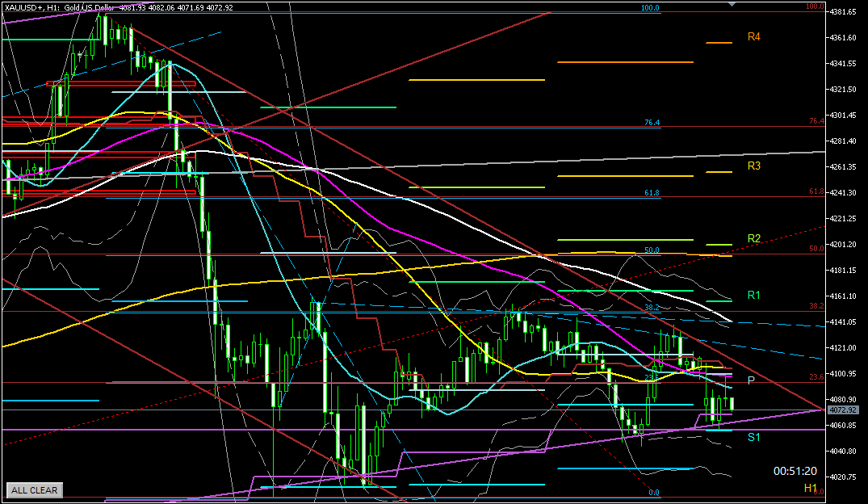Click the chart shift triangle marker

[732, 4]
